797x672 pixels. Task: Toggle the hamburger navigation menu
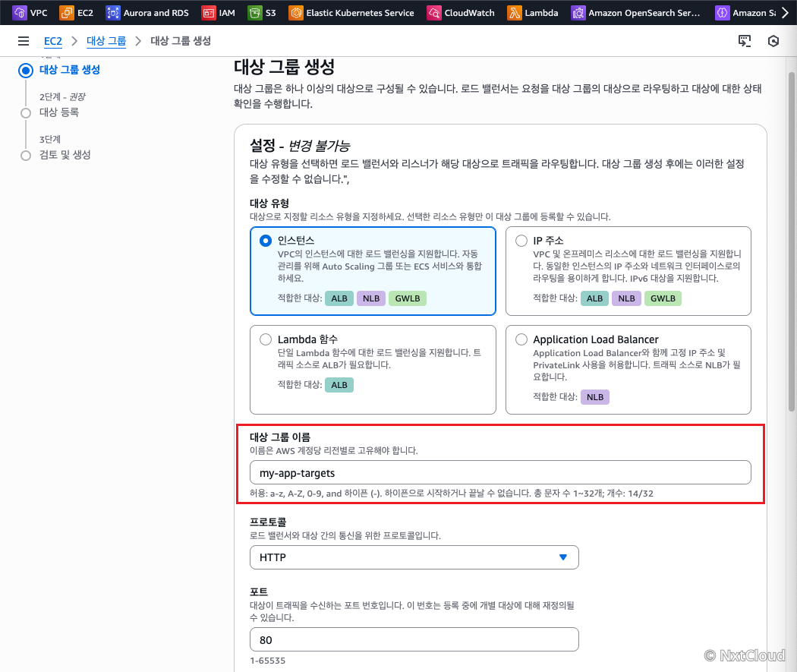click(24, 41)
